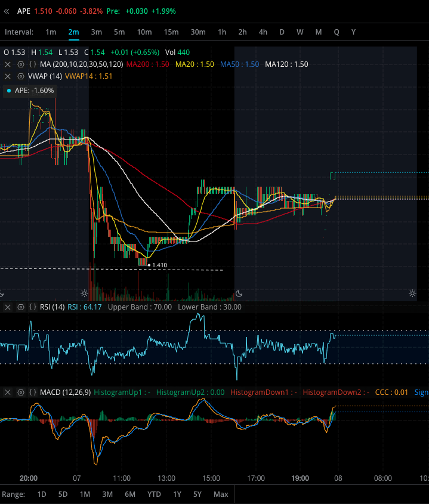Choose the weekly W interval
This screenshot has height=504, width=429.
[300, 32]
